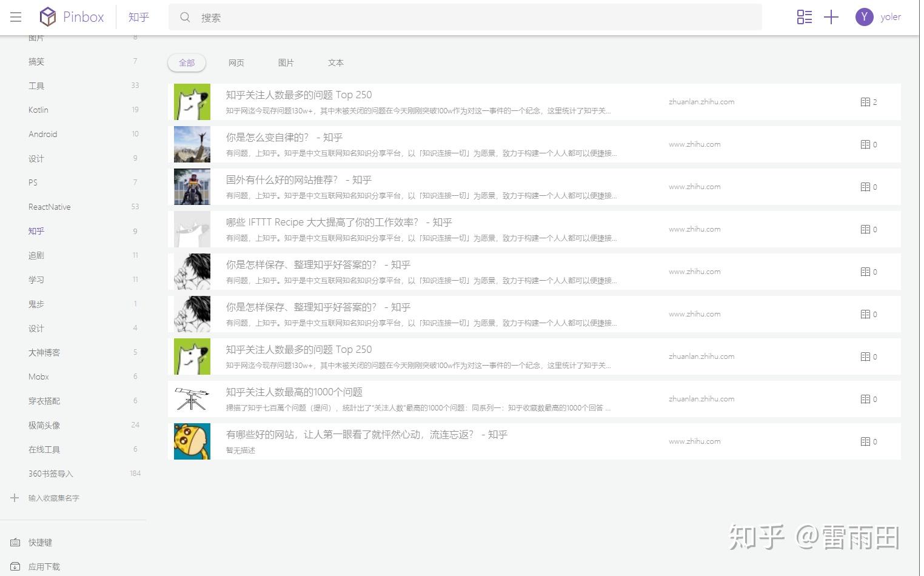The height and width of the screenshot is (576, 924).
Task: Open 快捷键 shortcuts link
Action: (x=40, y=542)
